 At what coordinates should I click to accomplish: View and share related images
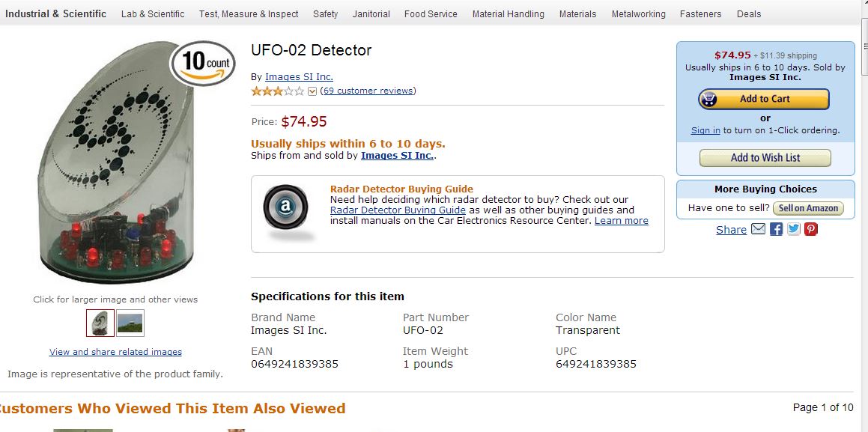coord(115,352)
